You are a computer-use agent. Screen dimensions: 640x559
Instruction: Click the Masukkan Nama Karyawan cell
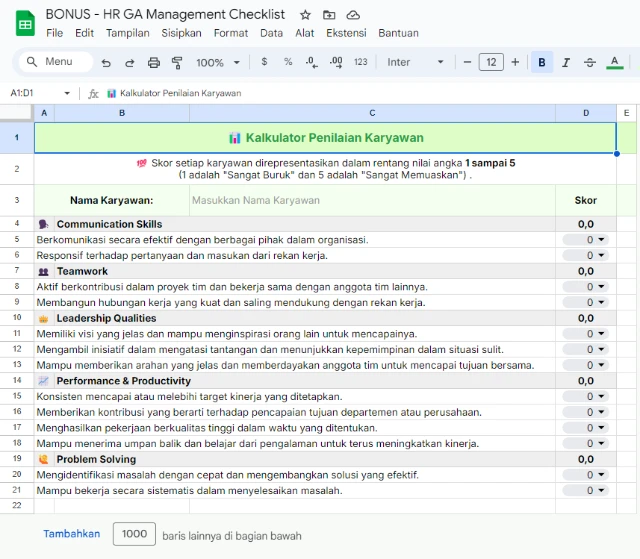[372, 200]
